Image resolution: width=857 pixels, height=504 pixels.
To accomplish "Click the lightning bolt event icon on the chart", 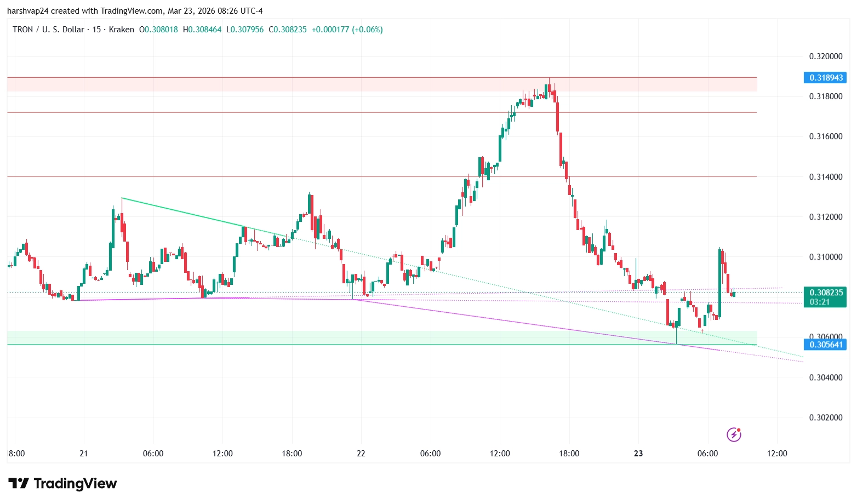I will (733, 434).
